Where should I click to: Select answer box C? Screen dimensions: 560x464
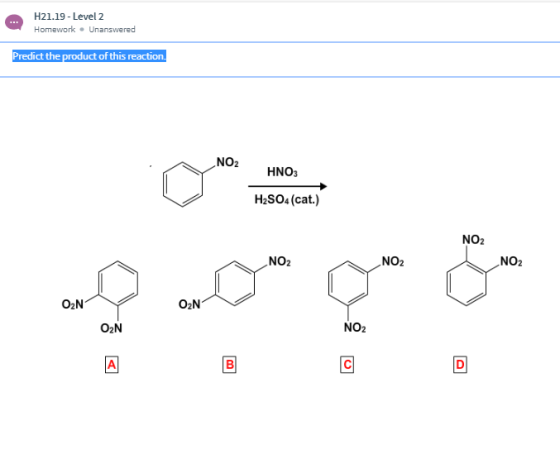tap(347, 364)
